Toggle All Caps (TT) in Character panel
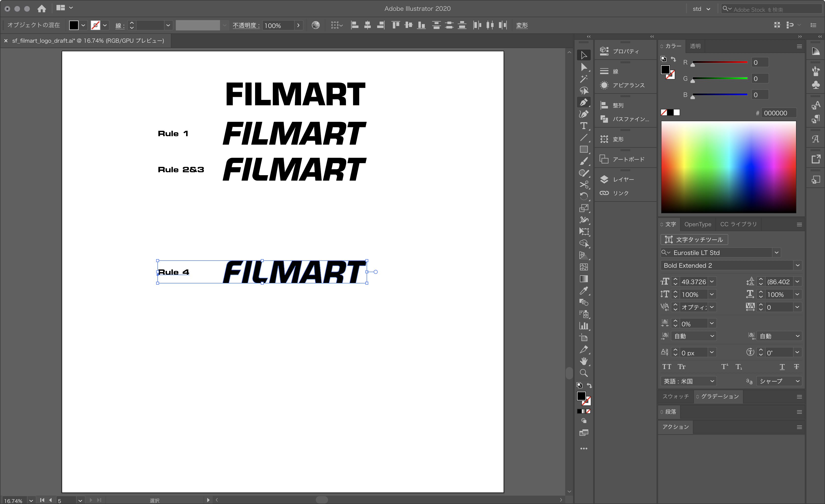Image resolution: width=825 pixels, height=504 pixels. (667, 367)
